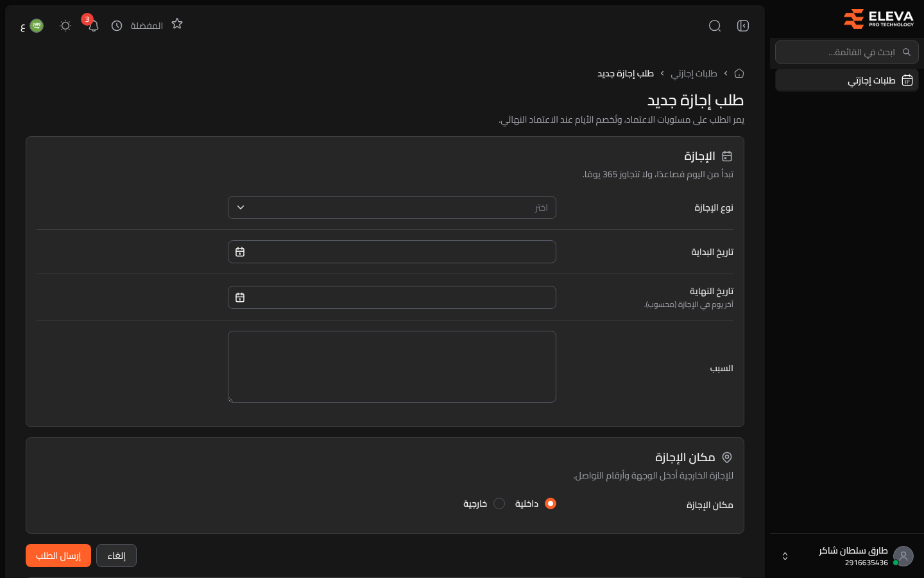
Task: Change language via the flag icon
Action: 37,26
